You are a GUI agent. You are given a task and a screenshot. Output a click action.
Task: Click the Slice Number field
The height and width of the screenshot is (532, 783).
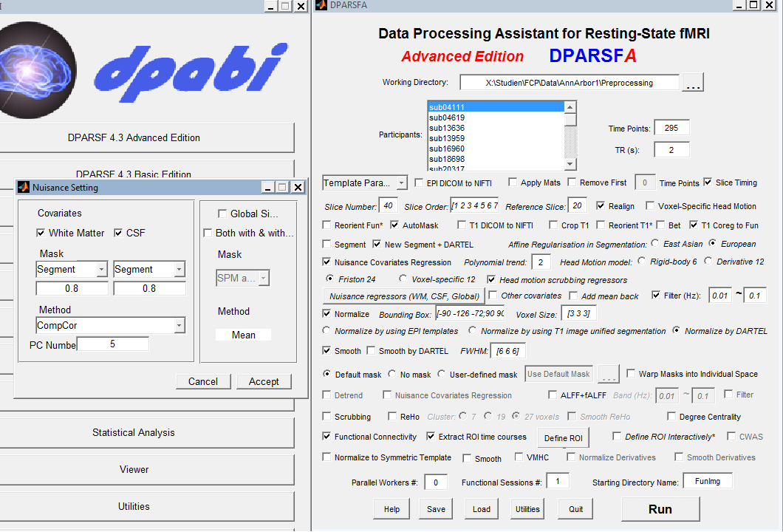[x=389, y=205]
